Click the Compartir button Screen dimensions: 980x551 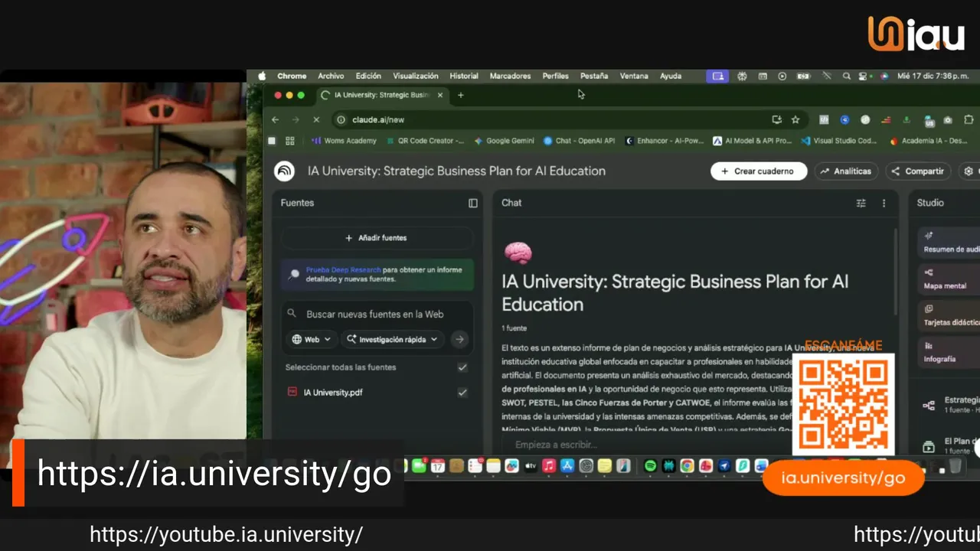click(918, 171)
